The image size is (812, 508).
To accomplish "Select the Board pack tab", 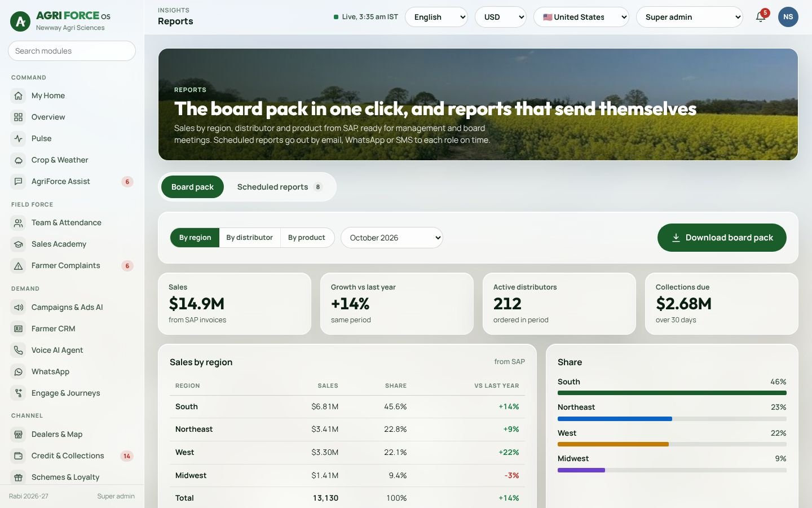I will pos(192,187).
